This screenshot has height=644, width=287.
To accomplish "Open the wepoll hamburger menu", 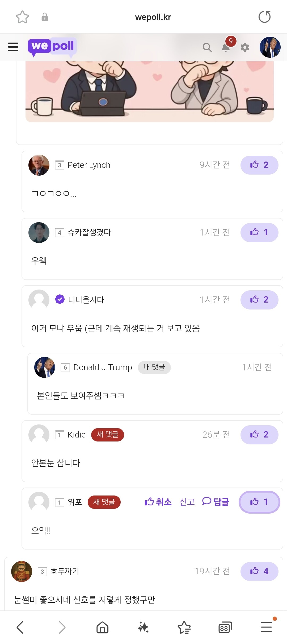I will pyautogui.click(x=13, y=47).
